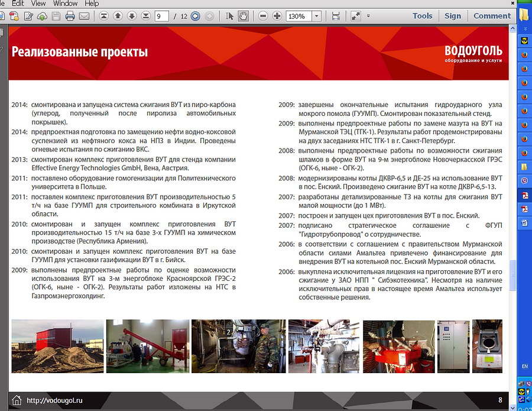Jump to the last page button
532x411 pixels.
145,15
